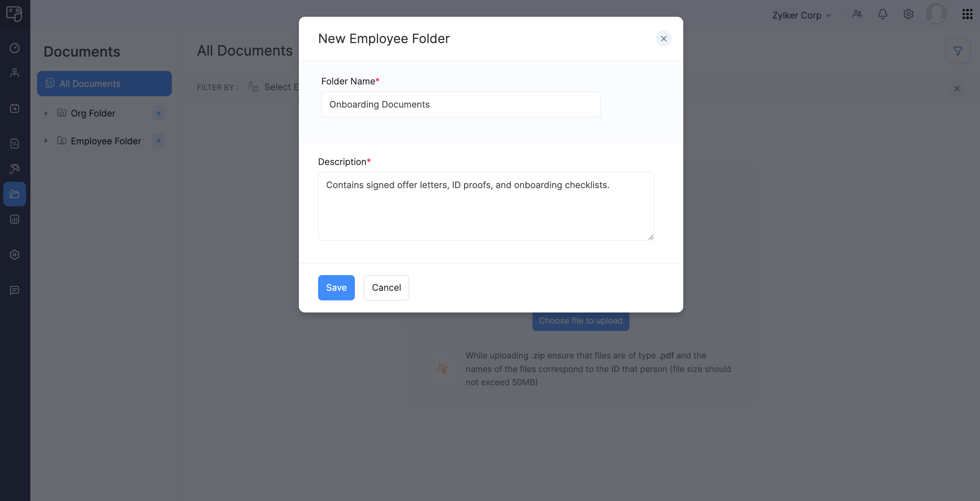
Task: Select the active Documents folder icon
Action: click(15, 194)
